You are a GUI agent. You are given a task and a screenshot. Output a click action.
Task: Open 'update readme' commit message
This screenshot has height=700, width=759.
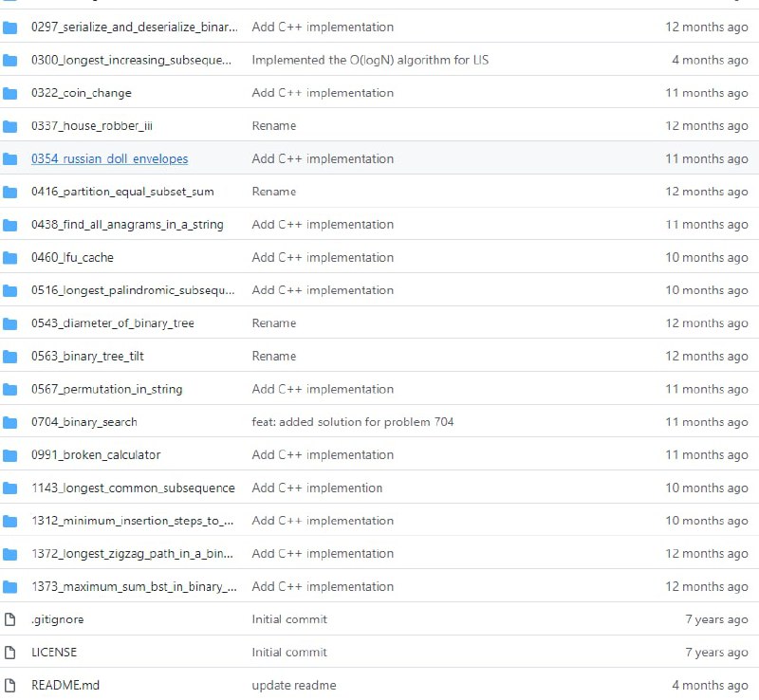[x=293, y=686]
